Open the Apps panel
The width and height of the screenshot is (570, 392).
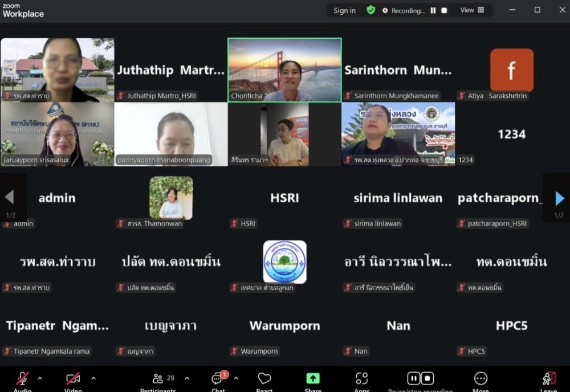coord(361,379)
